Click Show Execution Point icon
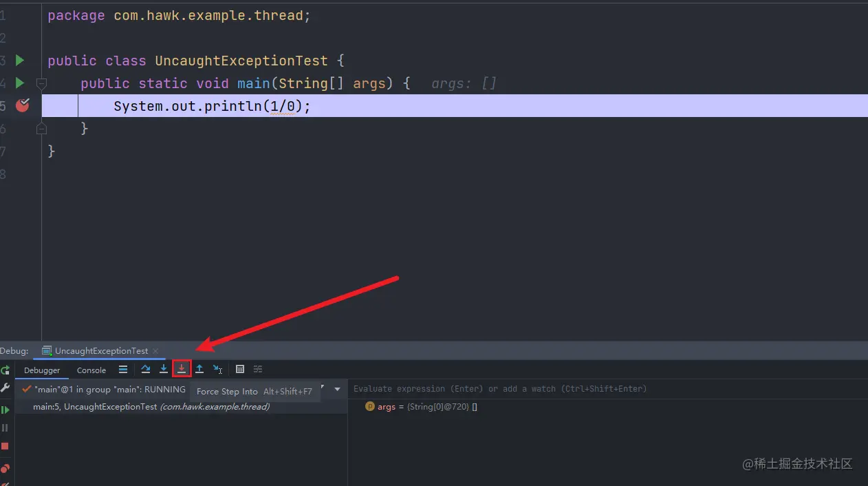Screen dimensions: 868x486 [x=123, y=370]
